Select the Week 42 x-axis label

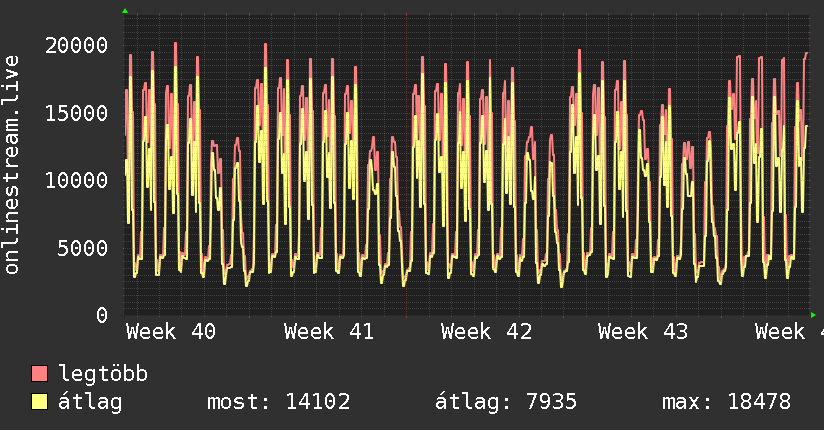(x=486, y=331)
